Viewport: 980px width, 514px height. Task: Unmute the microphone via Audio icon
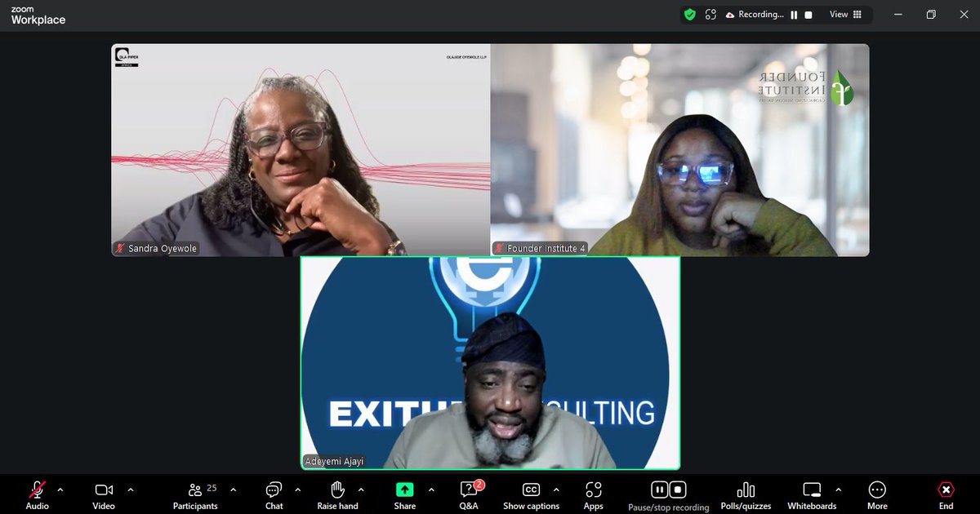pos(37,490)
